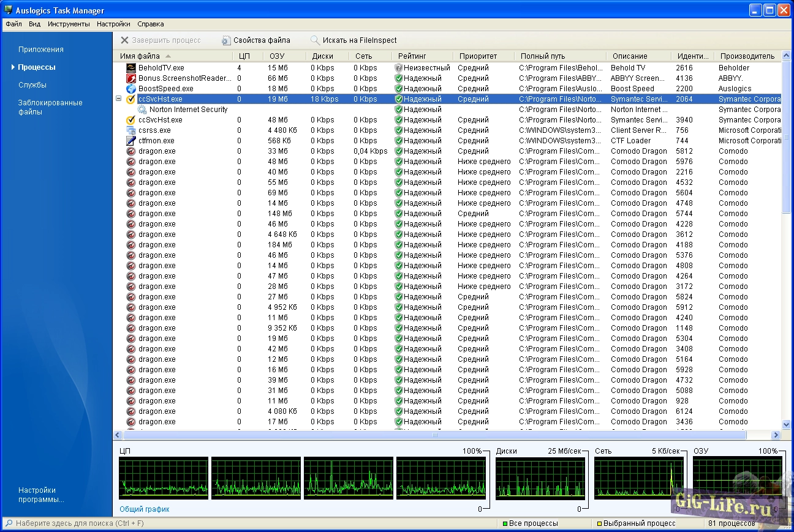
Task: Click the file properties toolbar icon
Action: 226,40
